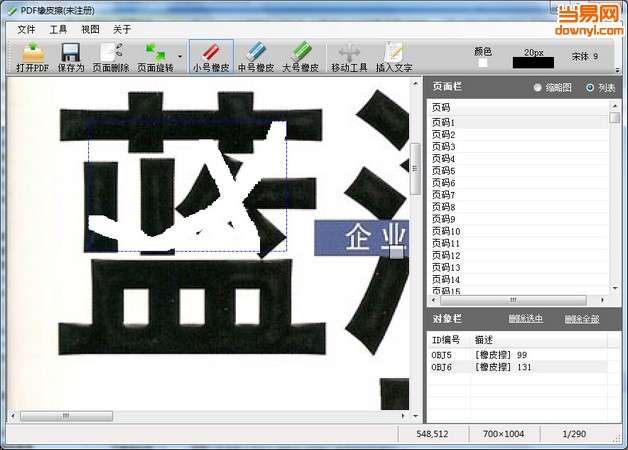Viewport: 628px width, 450px height.
Task: Expand the toolbar overflow arrow at right end
Action: pyautogui.click(x=618, y=70)
